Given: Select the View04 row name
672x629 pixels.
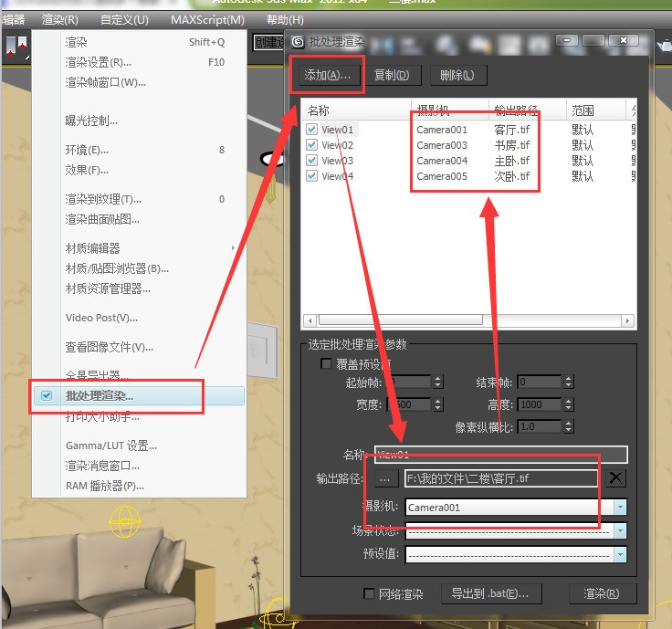Looking at the screenshot, I should point(338,176).
